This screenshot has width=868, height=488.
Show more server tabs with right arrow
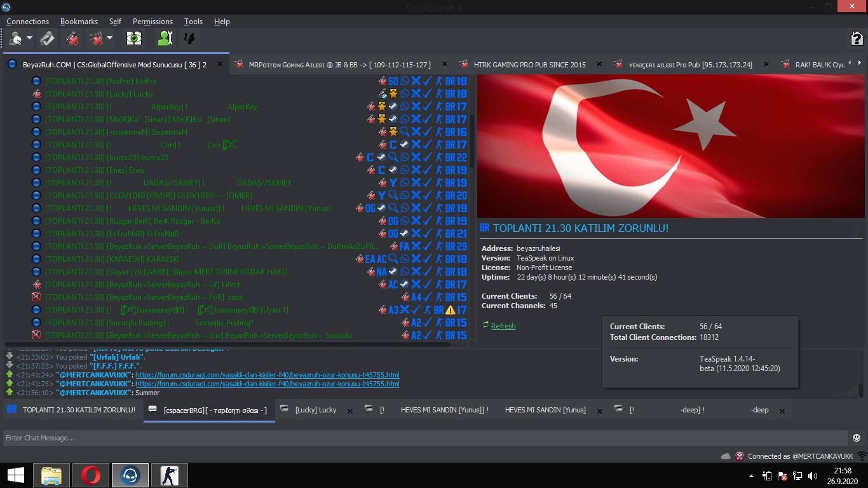[860, 63]
